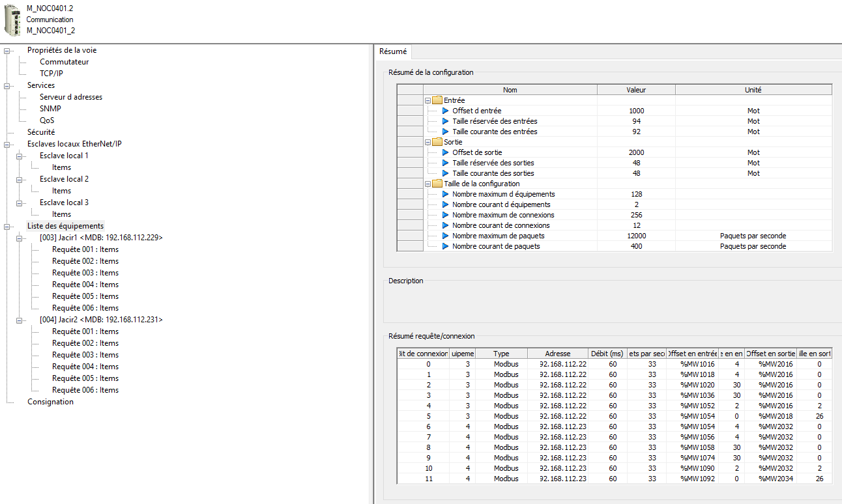Click the Entrée folder icon
Screen dimensions: 842x504
[x=437, y=100]
